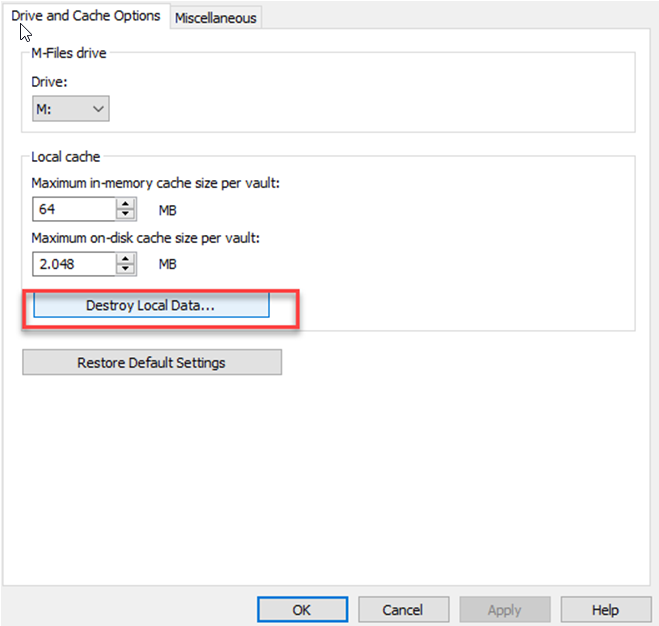Open the M-Files drive letter dropdown
The image size is (659, 626).
pyautogui.click(x=70, y=108)
